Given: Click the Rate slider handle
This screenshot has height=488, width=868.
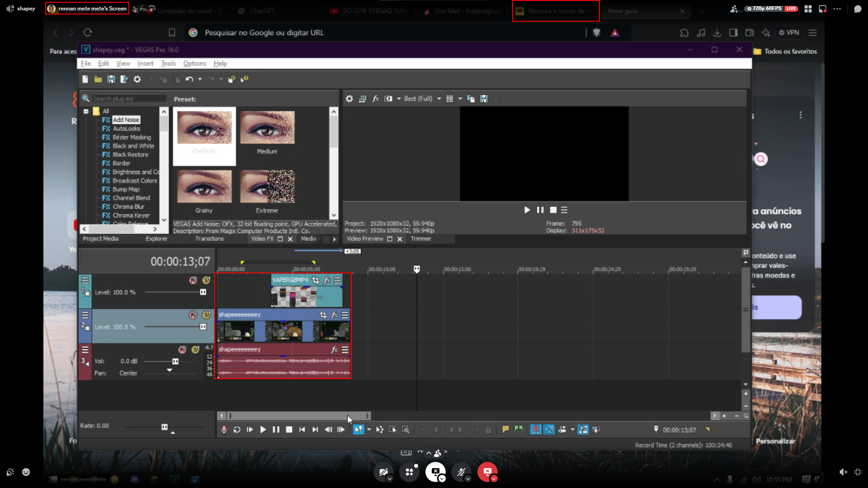Looking at the screenshot, I should point(165,427).
